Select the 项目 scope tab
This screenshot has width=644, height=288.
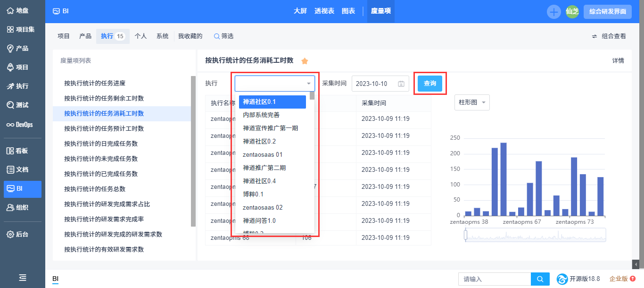(x=64, y=36)
